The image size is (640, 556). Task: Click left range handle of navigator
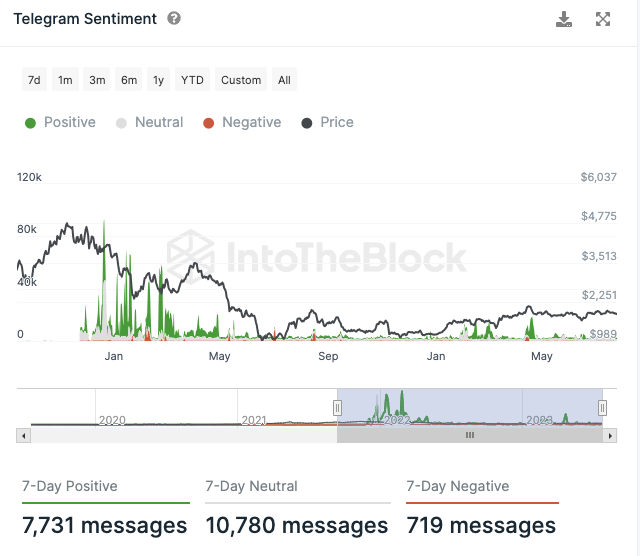tap(337, 408)
